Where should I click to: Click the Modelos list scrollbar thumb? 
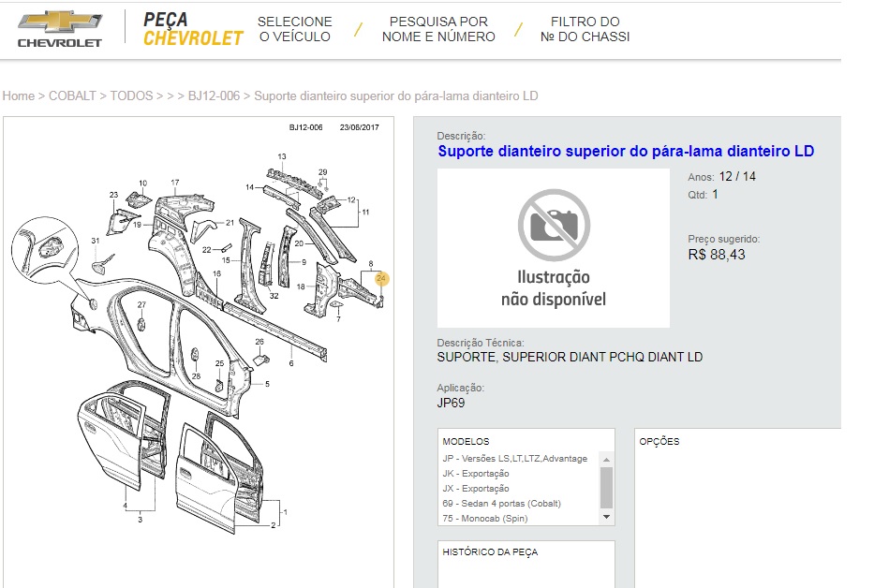tap(606, 487)
